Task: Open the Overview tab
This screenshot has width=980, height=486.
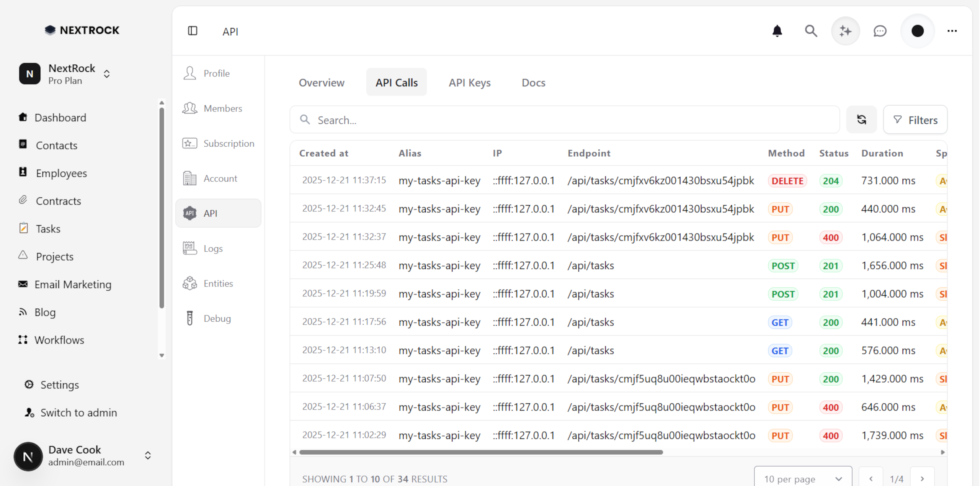Action: 322,82
